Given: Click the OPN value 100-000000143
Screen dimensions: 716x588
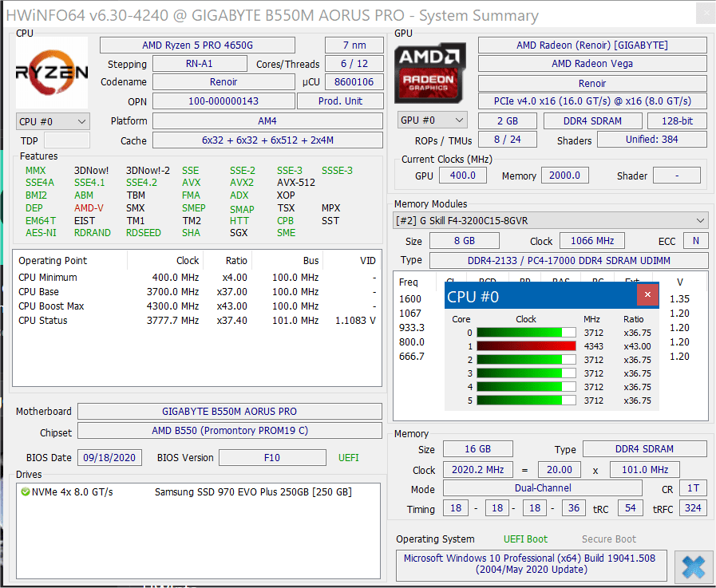Looking at the screenshot, I should click(x=224, y=101).
